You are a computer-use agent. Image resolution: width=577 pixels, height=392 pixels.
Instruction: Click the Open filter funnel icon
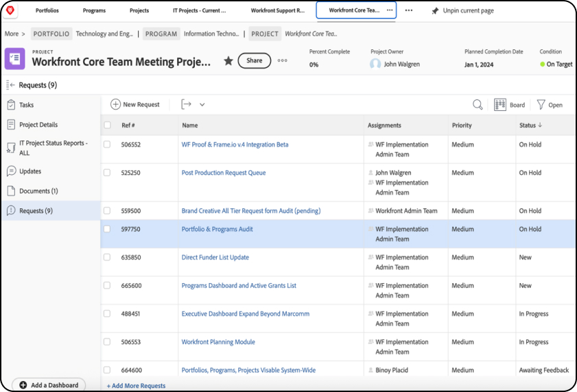[x=541, y=105]
